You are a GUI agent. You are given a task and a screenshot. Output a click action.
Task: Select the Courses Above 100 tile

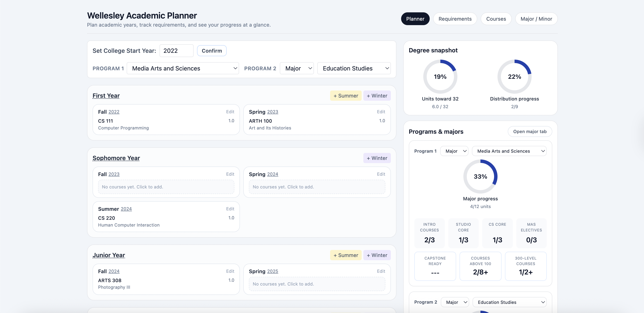[x=480, y=266]
